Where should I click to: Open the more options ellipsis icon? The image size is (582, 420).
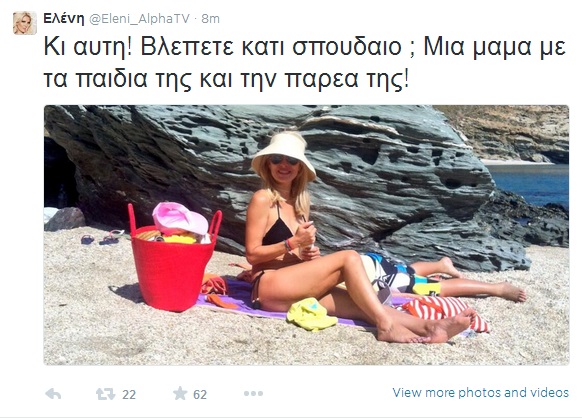click(x=253, y=394)
